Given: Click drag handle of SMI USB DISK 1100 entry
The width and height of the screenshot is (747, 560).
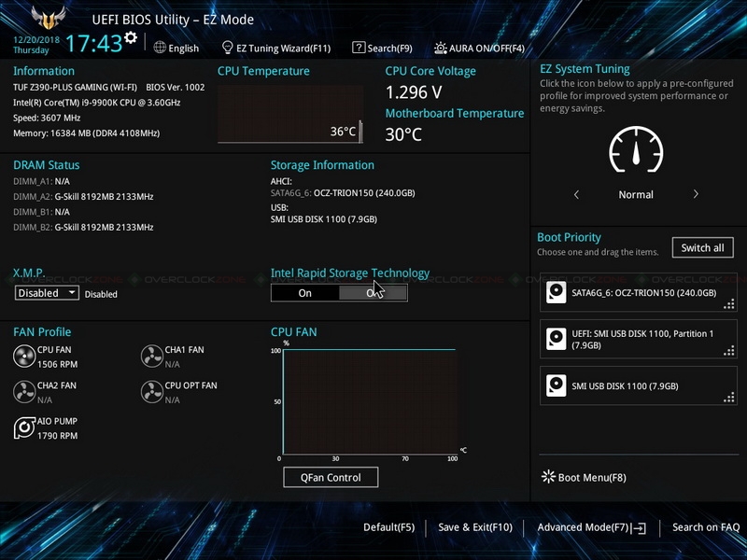Looking at the screenshot, I should tap(729, 398).
